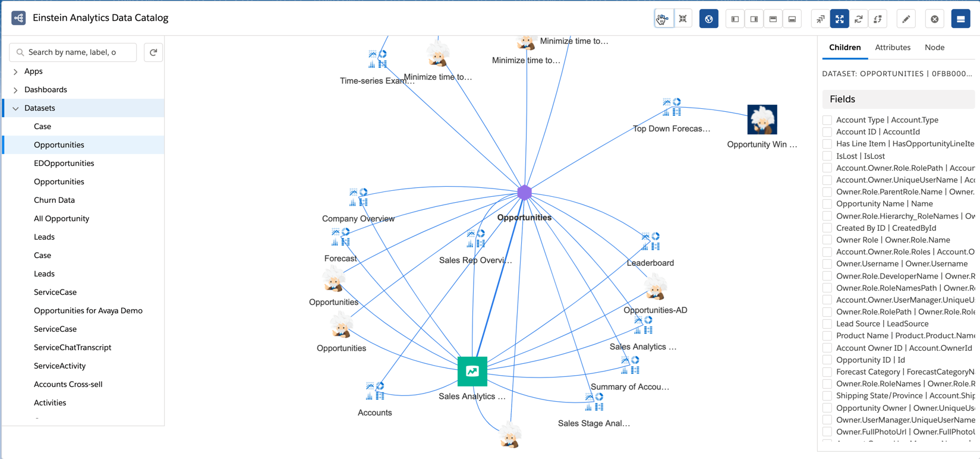Check the Product Name field checkbox
The width and height of the screenshot is (980, 459).
pyautogui.click(x=827, y=336)
